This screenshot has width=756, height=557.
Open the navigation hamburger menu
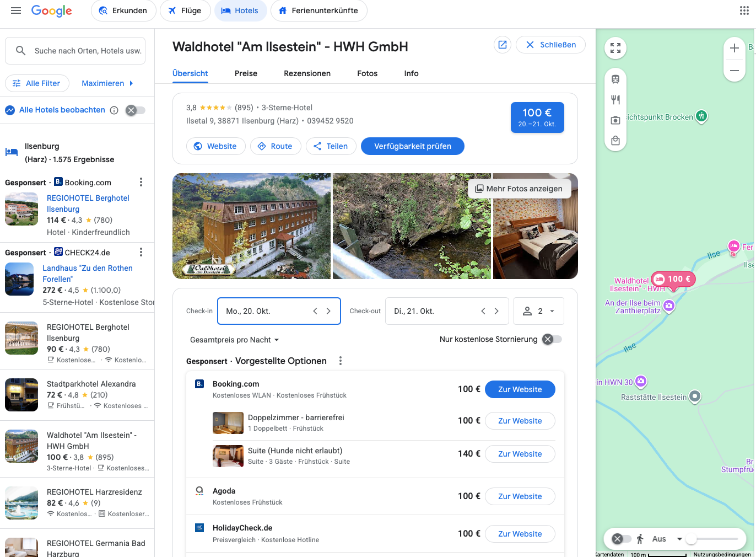pos(15,10)
